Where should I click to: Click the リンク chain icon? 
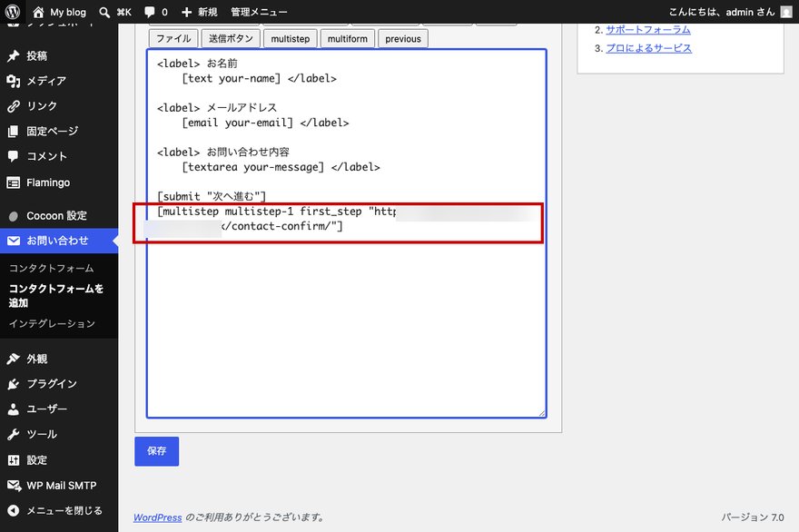(14, 106)
